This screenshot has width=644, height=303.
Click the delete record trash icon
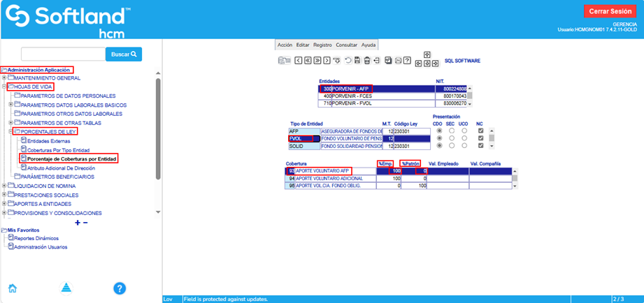[x=367, y=61]
